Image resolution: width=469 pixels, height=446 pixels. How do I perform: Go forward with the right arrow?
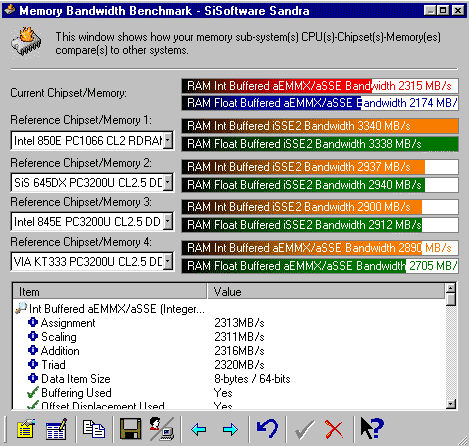[x=230, y=429]
